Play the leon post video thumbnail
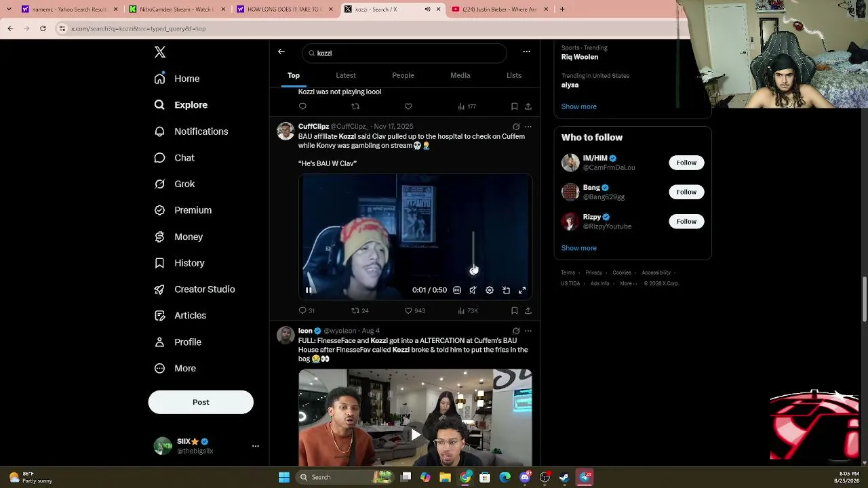 [416, 434]
